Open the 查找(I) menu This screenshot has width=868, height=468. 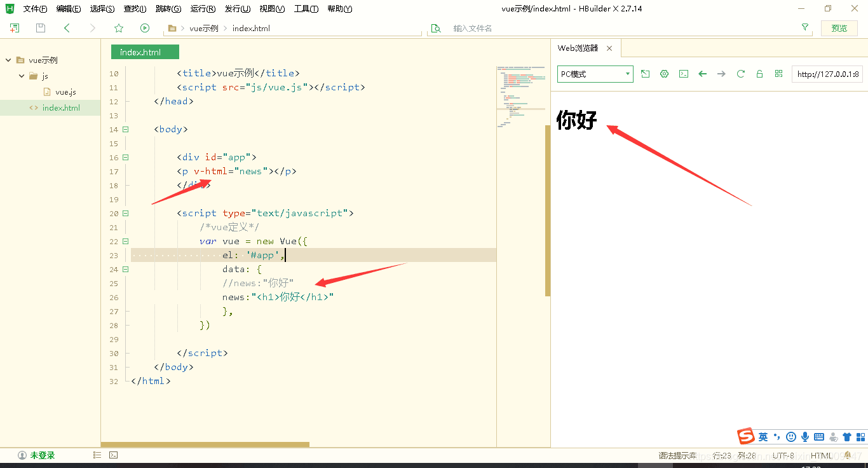(x=135, y=9)
